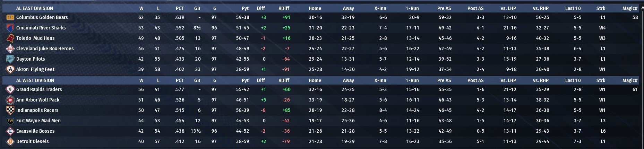
Task: Click the Cleveland Juke Box Heroes logo
Action: [x=10, y=49]
